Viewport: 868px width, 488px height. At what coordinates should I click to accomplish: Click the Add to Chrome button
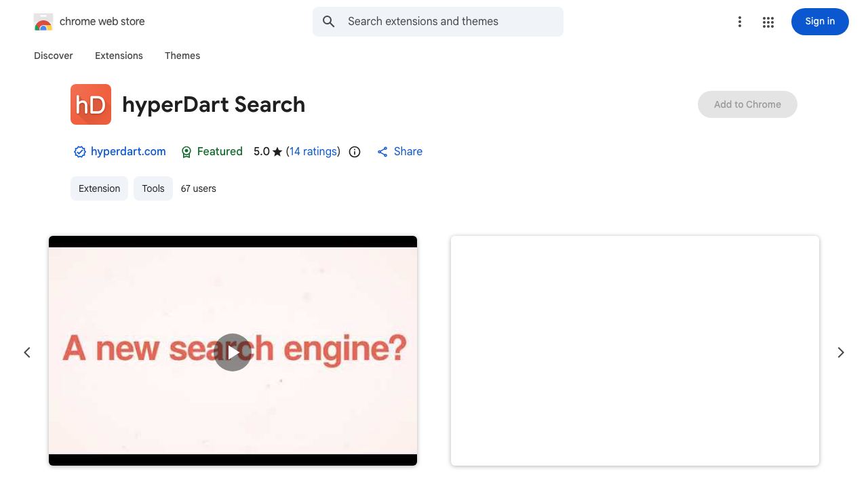pos(747,104)
